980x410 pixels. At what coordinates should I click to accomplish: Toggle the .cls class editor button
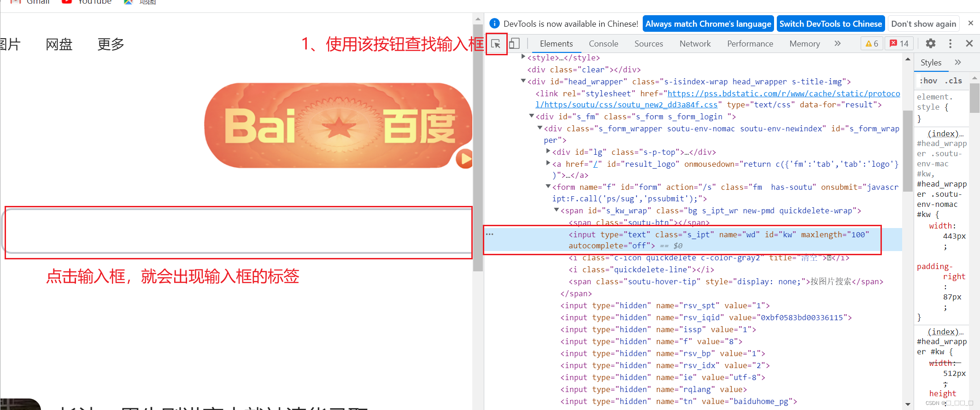(x=954, y=81)
